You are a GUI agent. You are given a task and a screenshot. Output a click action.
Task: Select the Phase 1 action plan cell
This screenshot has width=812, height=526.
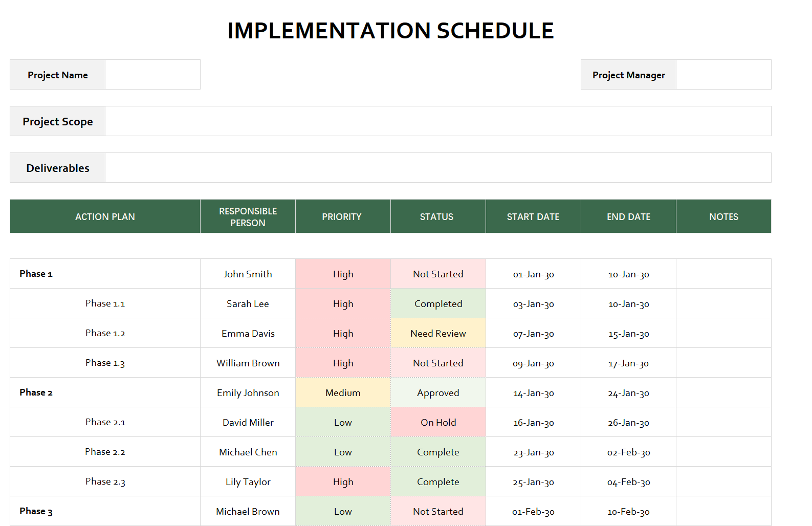tap(105, 274)
